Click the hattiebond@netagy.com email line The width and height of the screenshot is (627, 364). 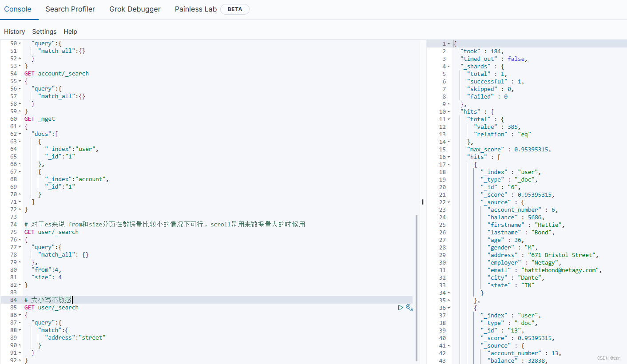pos(545,270)
